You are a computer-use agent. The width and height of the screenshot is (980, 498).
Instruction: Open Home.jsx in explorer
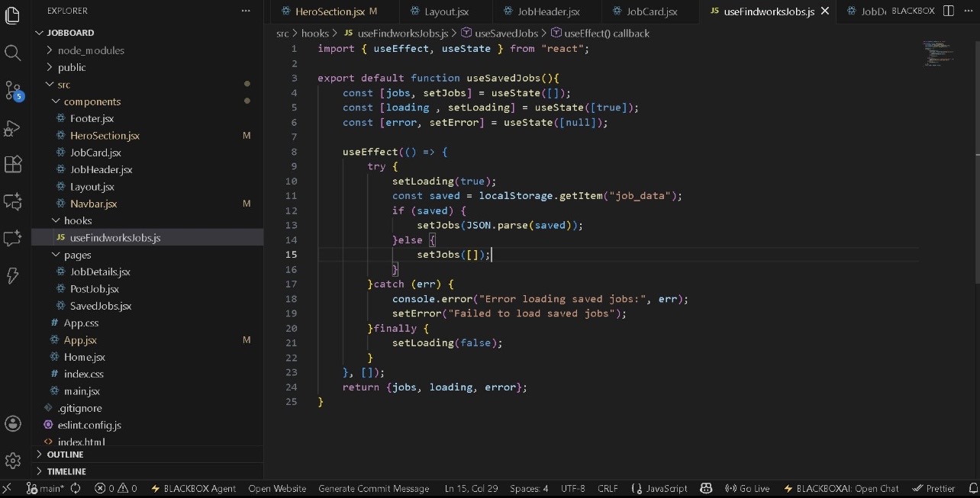pos(147,357)
